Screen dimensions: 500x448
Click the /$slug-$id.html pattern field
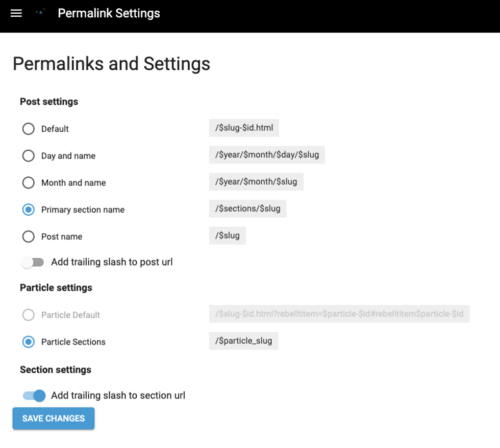[244, 128]
